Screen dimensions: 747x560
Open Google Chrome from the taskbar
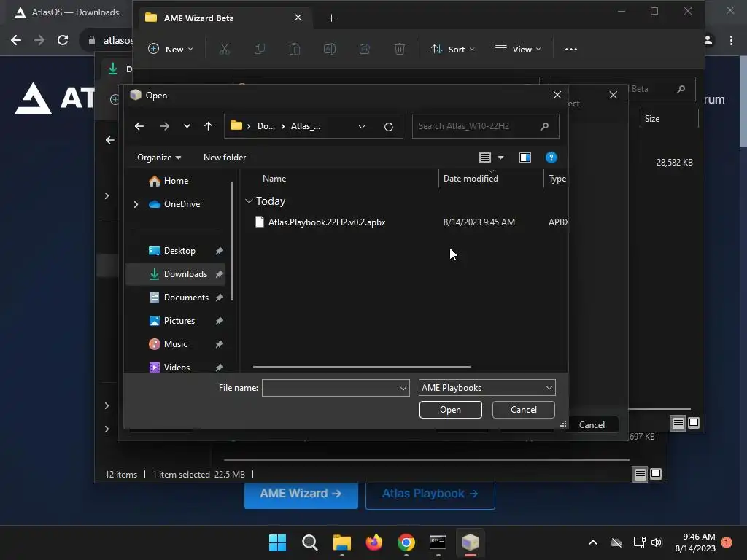point(406,542)
